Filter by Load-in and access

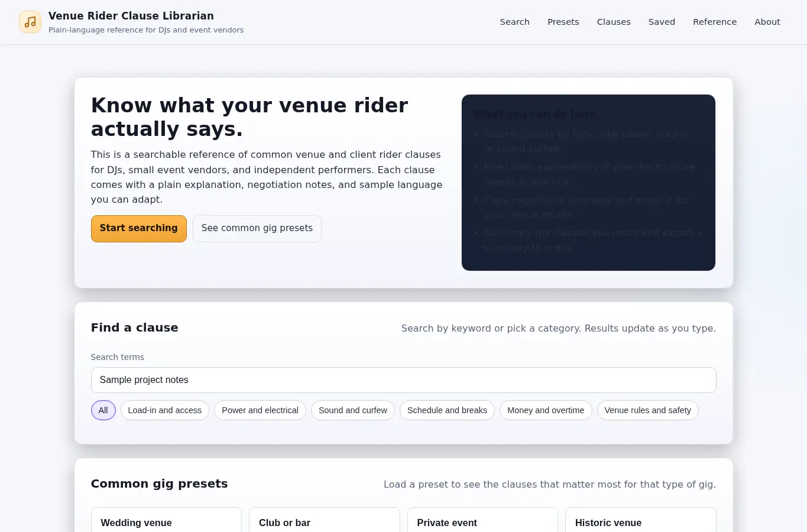point(165,410)
